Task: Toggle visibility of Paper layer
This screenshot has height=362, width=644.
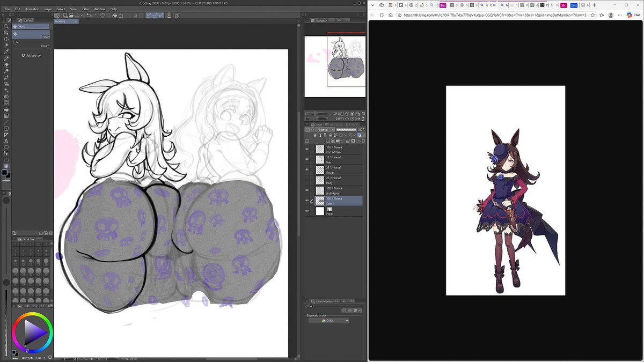Action: [307, 211]
